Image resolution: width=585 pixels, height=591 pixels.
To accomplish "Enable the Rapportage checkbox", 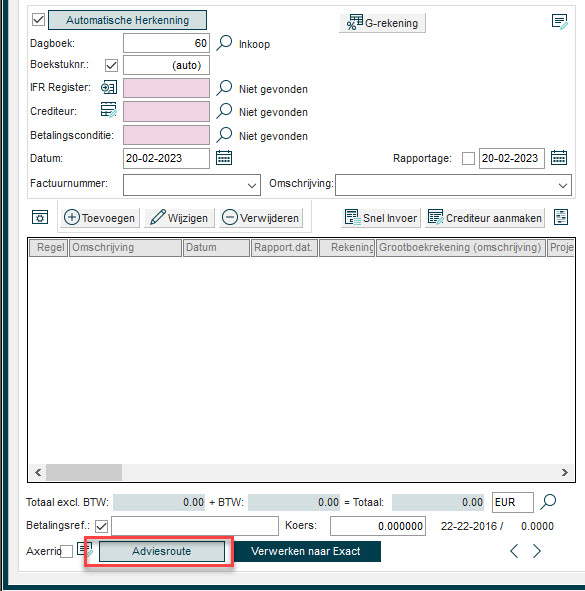I will (x=468, y=158).
